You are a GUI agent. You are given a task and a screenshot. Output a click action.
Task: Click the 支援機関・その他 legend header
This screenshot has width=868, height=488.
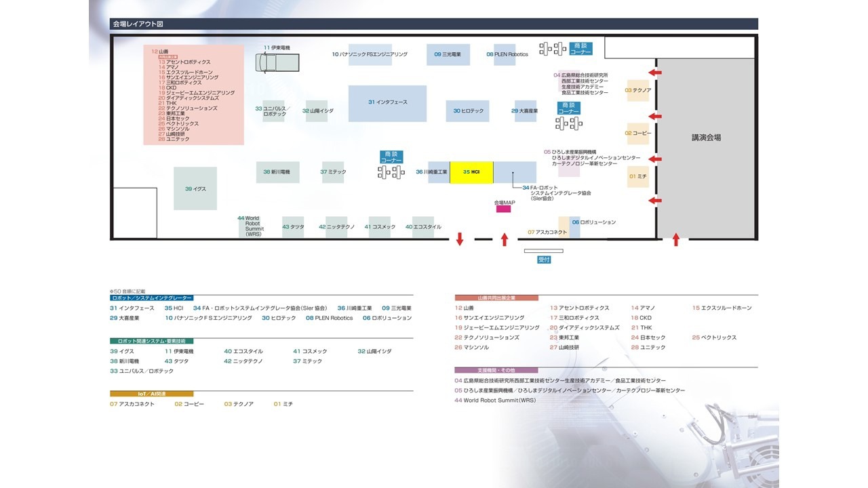[496, 370]
